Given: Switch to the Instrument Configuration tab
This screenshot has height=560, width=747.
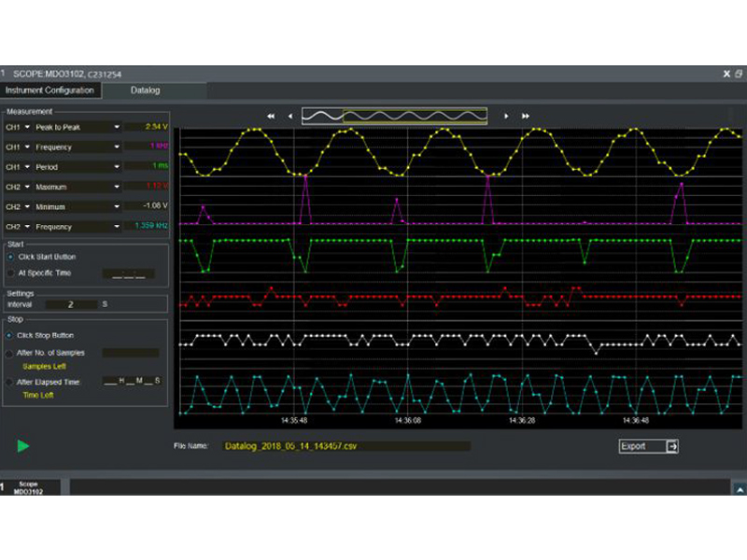Looking at the screenshot, I should tap(49, 91).
